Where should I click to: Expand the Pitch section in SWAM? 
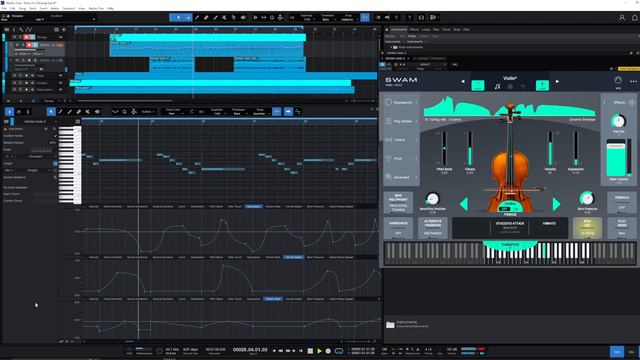tap(402, 158)
